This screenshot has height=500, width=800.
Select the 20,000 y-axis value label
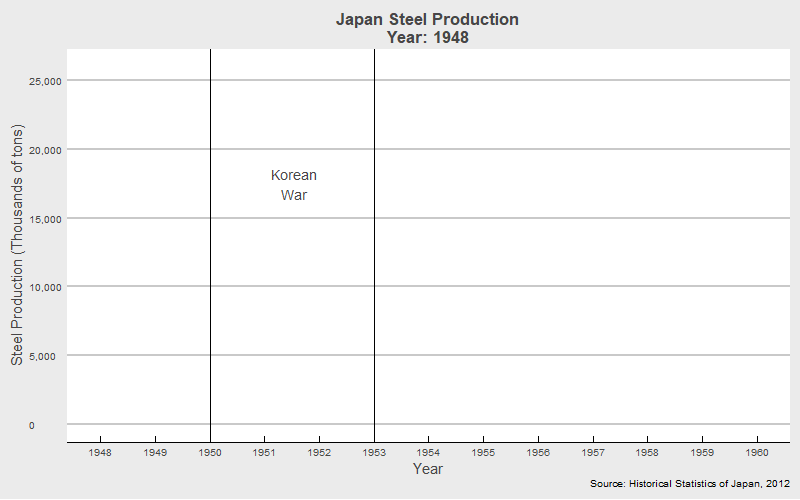pos(46,150)
